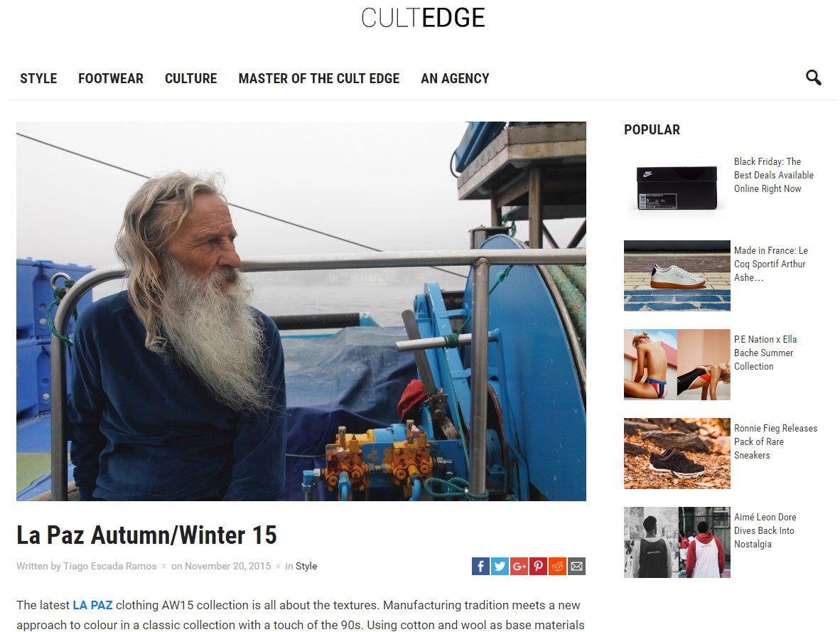The height and width of the screenshot is (632, 840).
Task: Go to CULTEDGE logo homepage
Action: (x=423, y=18)
